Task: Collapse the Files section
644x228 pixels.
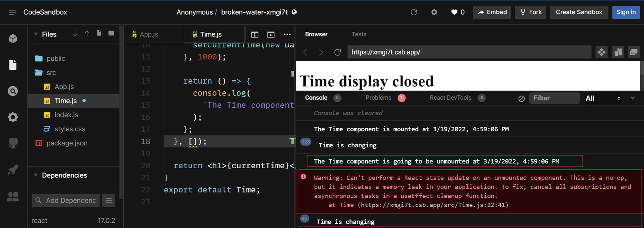Action: (x=36, y=34)
